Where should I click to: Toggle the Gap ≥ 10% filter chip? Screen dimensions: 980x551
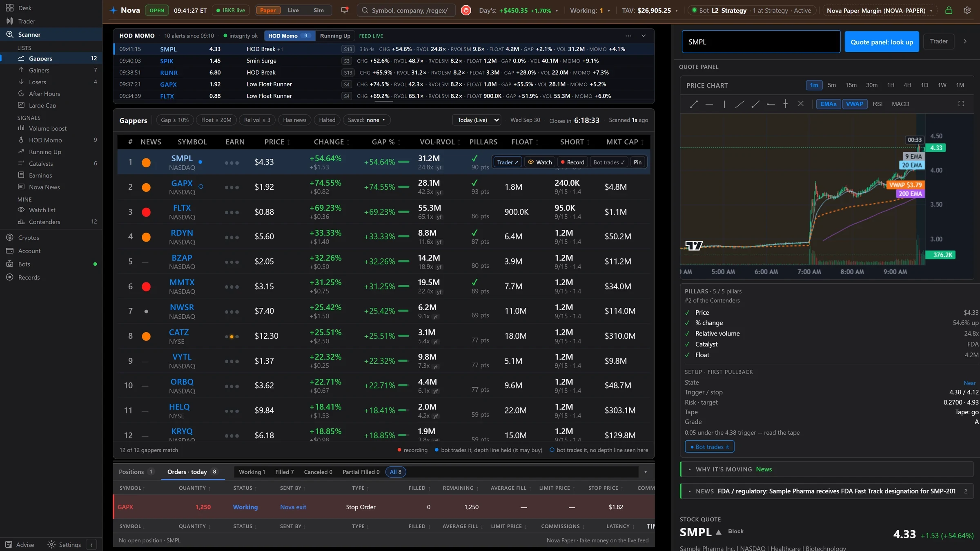tap(175, 120)
